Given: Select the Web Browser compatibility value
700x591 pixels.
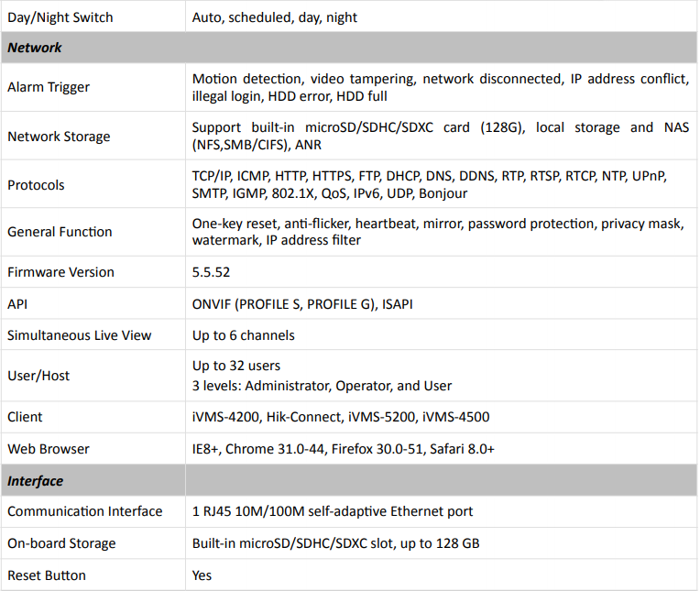Looking at the screenshot, I should point(344,449).
